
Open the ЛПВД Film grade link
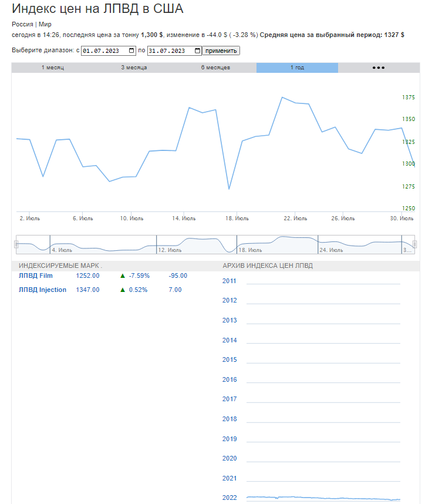point(36,275)
